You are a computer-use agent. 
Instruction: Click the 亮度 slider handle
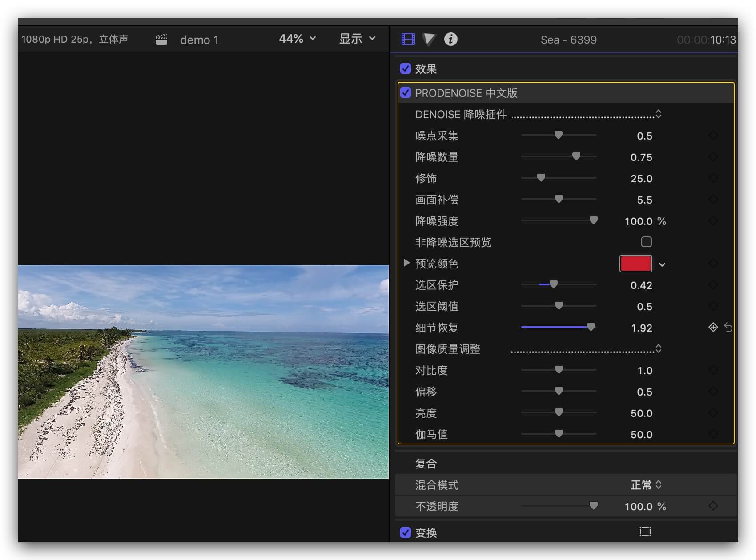(559, 412)
